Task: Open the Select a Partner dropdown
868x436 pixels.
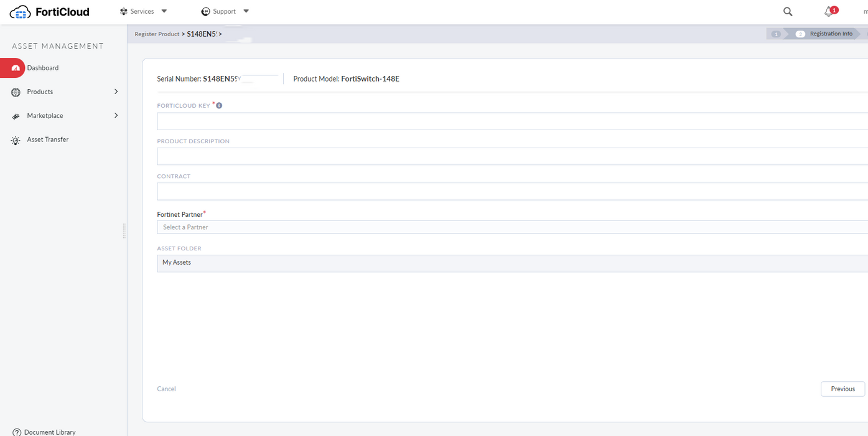Action: [512, 227]
